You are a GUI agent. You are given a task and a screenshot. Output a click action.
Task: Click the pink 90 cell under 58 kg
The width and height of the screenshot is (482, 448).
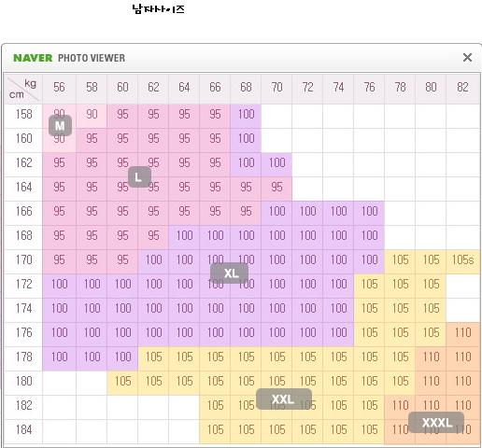(92, 114)
